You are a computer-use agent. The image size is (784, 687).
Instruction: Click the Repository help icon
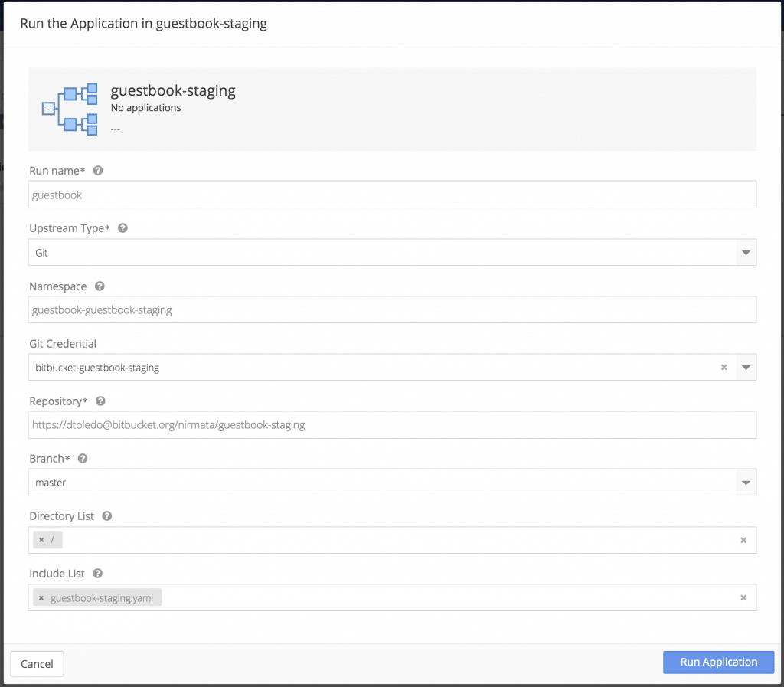[x=100, y=401]
